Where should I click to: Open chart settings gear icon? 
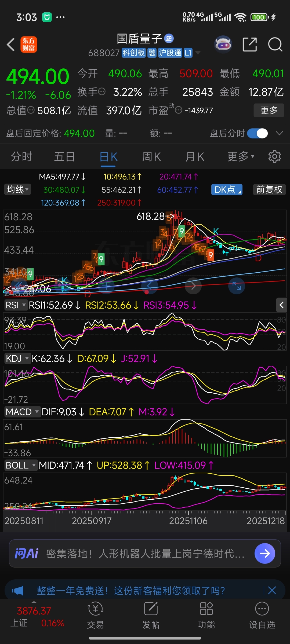click(x=275, y=156)
